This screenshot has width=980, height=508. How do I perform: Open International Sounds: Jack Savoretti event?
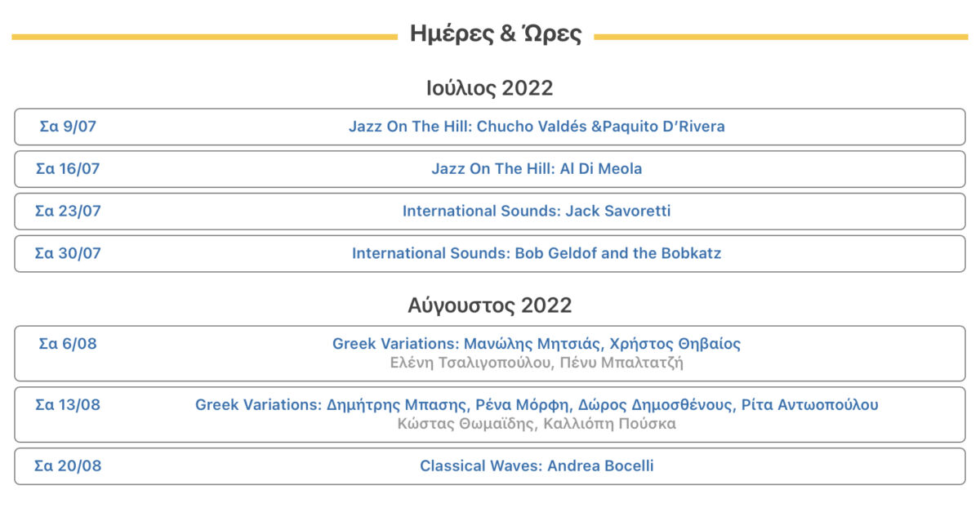point(536,211)
